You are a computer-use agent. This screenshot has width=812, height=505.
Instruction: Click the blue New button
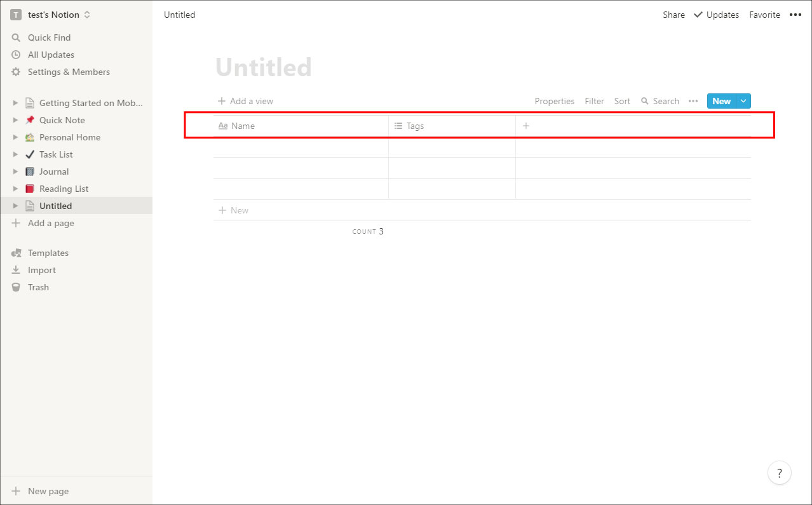point(721,101)
